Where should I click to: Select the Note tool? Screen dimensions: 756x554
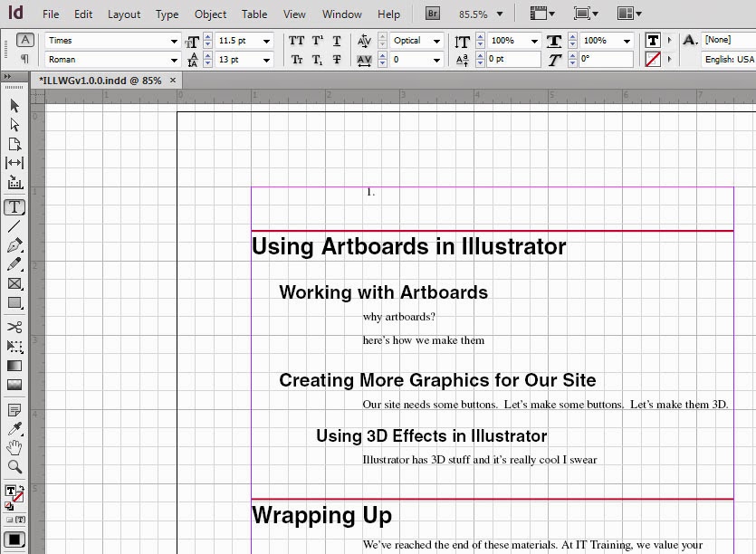[14, 410]
